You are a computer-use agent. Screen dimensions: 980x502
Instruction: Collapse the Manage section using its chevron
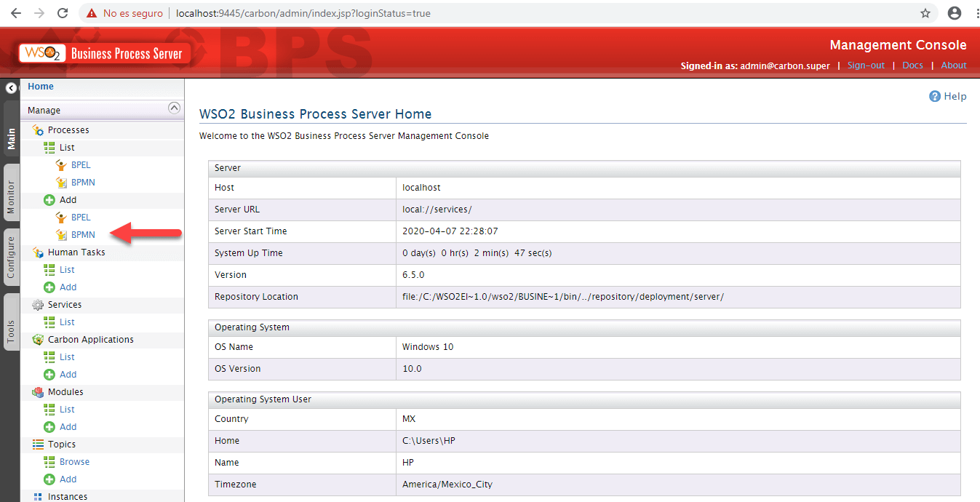click(x=174, y=108)
